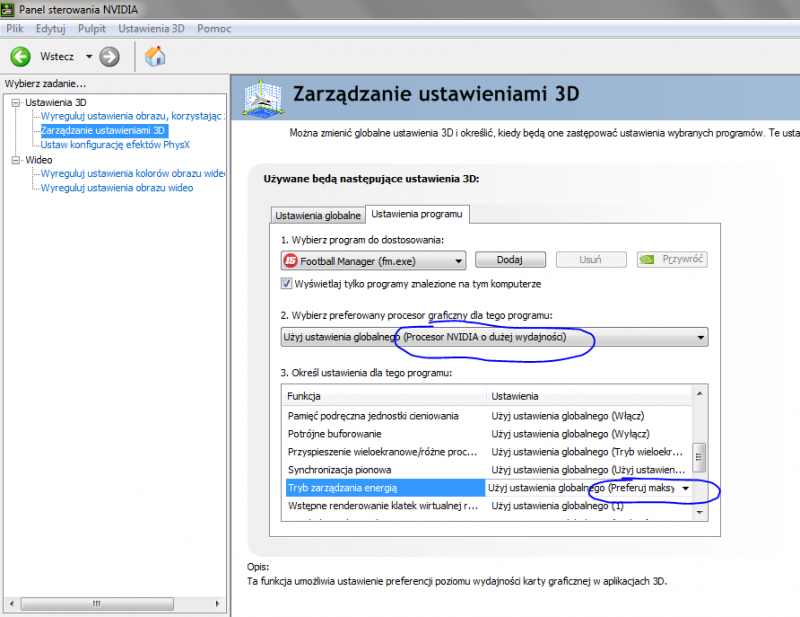Viewport: 800px width, 617px height.
Task: Click settings list vertical scrollbar thumb
Action: (698, 458)
